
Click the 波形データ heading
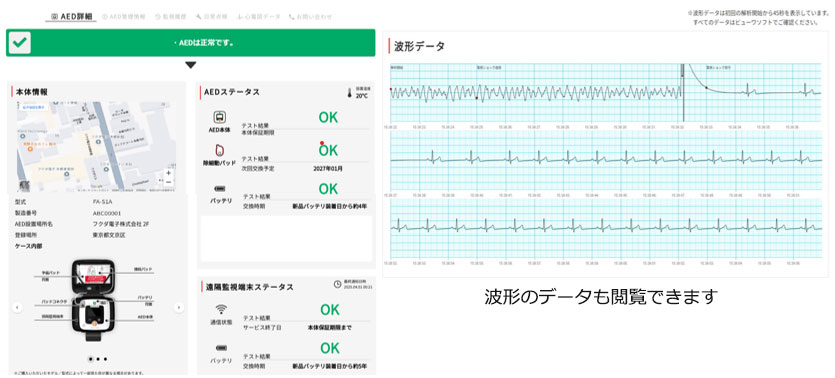420,46
